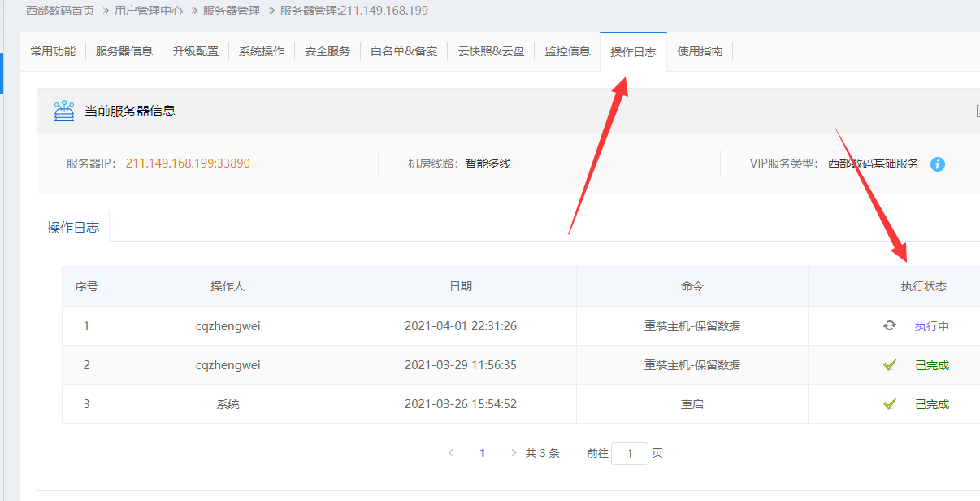Click green checkmark in row 2
The height and width of the screenshot is (501, 980).
click(890, 365)
